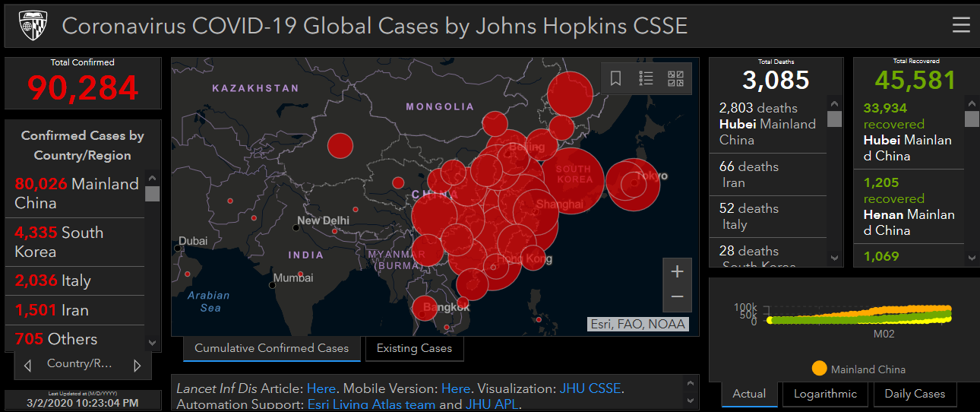Viewport: 980px width, 412px height.
Task: Zoom in on the map with plus button
Action: click(678, 271)
